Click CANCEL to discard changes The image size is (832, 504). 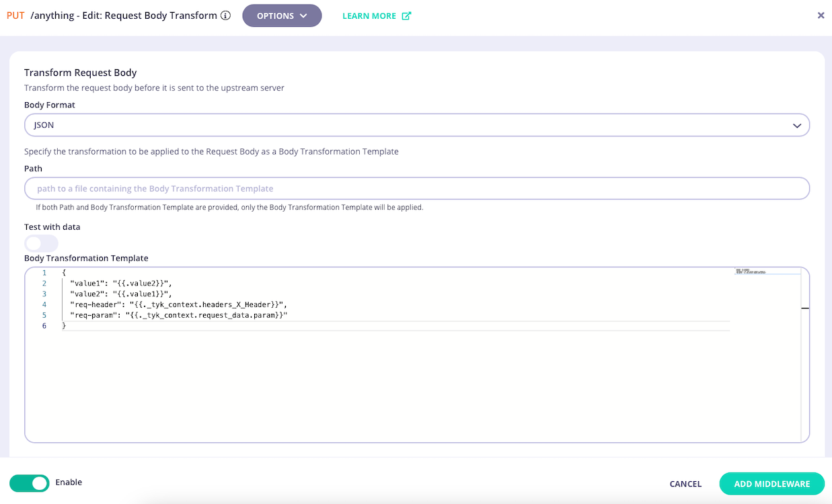[x=685, y=483]
